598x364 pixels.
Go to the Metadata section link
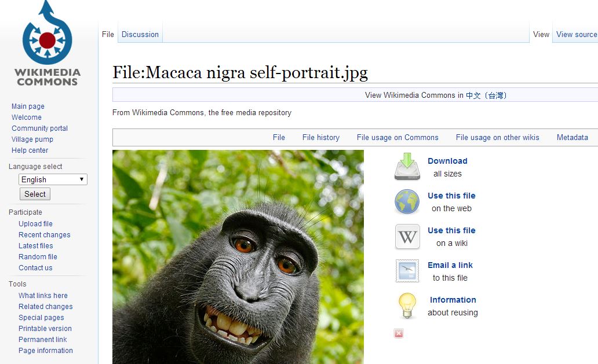[572, 137]
